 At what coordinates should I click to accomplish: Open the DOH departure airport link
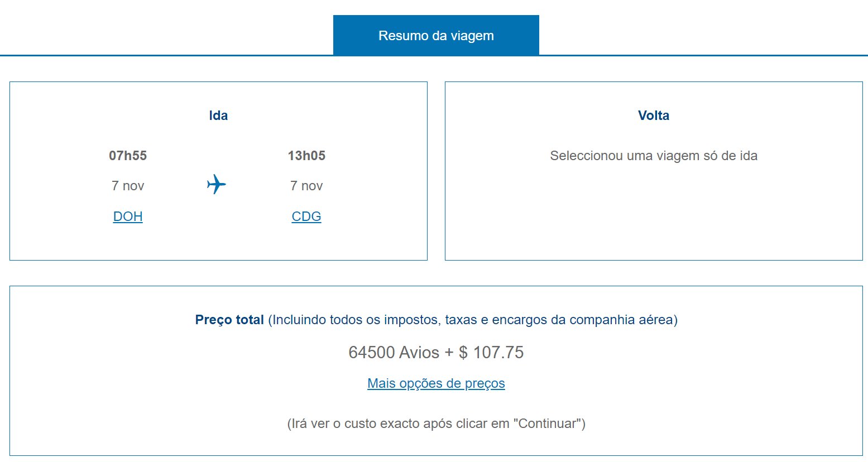(x=128, y=216)
